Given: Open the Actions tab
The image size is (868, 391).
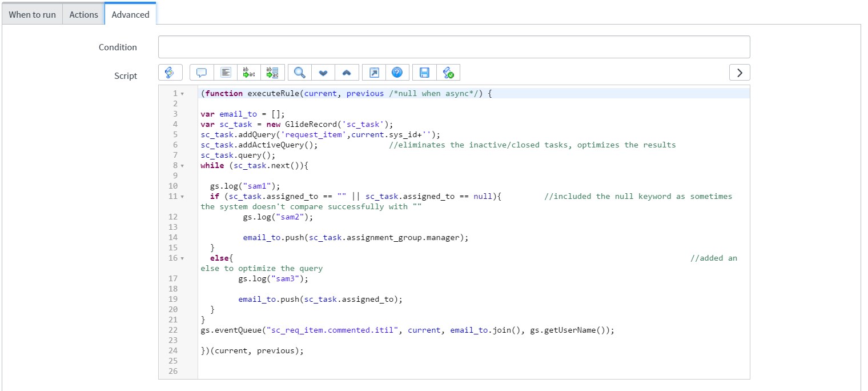Looking at the screenshot, I should [83, 14].
